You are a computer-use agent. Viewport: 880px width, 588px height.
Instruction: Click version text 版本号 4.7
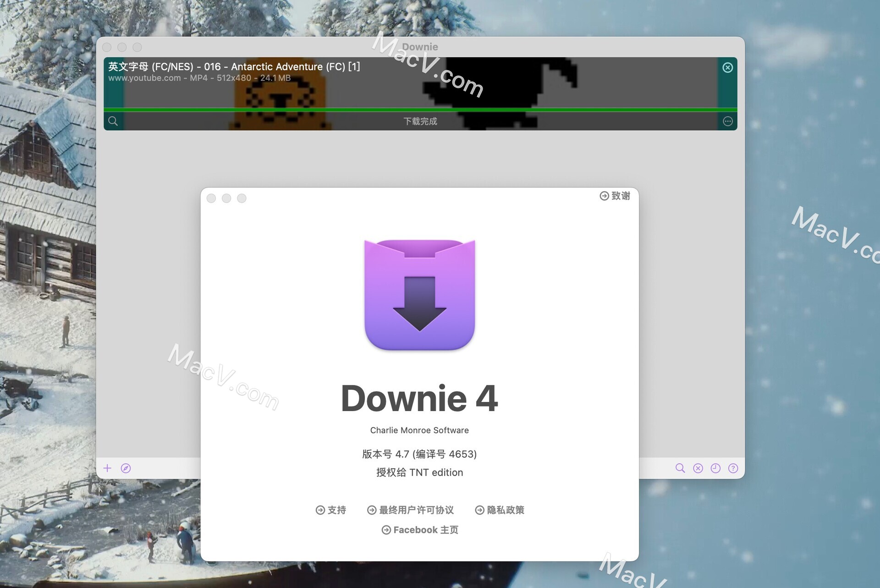pyautogui.click(x=419, y=454)
